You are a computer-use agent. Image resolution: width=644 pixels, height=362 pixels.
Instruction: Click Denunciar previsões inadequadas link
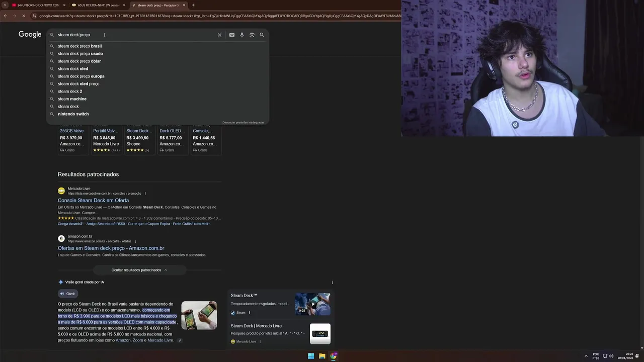pos(243,122)
